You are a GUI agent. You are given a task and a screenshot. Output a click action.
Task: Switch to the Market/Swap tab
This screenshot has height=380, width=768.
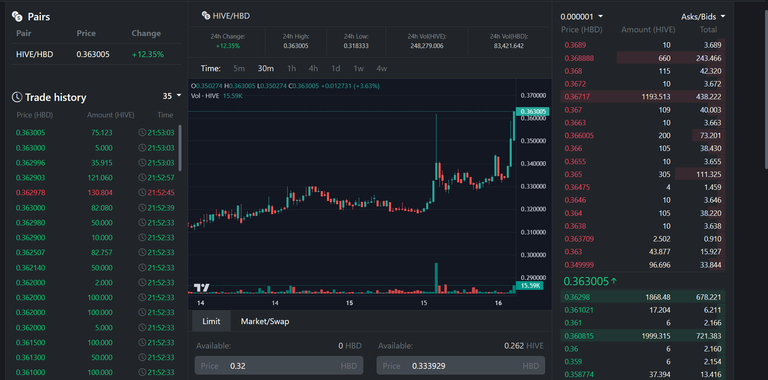pos(265,321)
